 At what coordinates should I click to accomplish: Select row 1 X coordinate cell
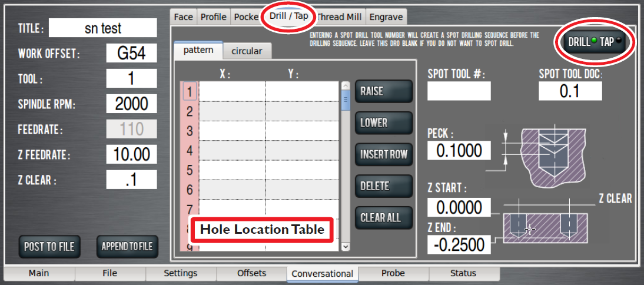(232, 92)
